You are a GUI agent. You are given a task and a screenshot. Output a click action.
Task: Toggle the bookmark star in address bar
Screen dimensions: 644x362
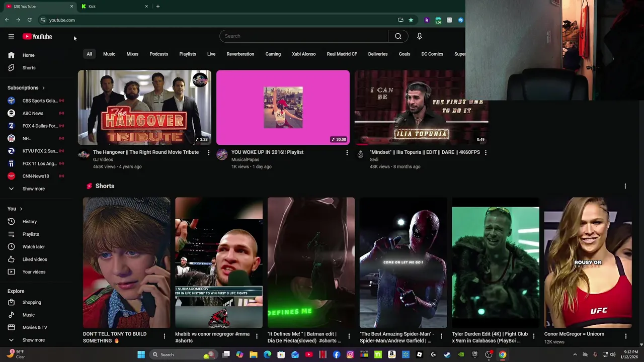(411, 20)
